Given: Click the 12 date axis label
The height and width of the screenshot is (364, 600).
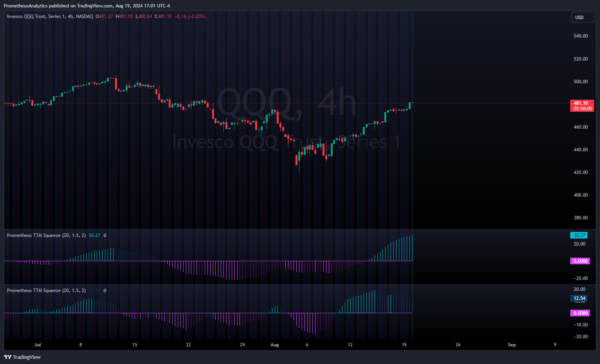Looking at the screenshot, I should click(350, 345).
